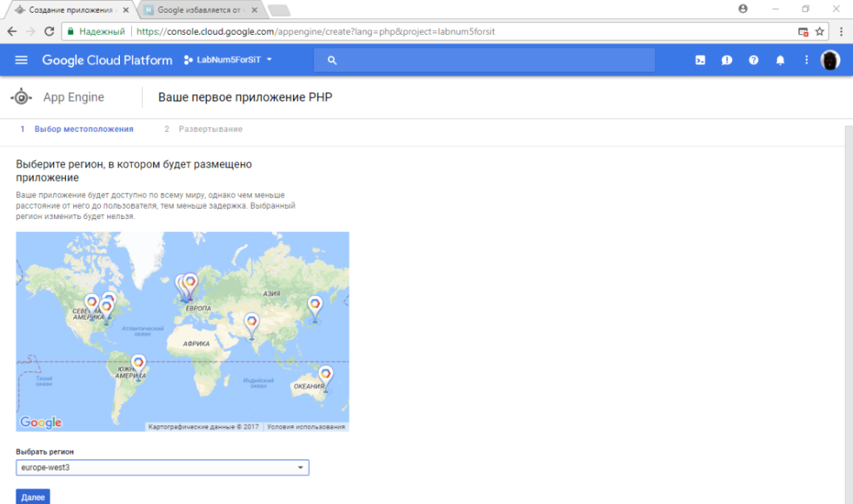
Task: Click the secure lock icon in address bar
Action: pyautogui.click(x=70, y=32)
